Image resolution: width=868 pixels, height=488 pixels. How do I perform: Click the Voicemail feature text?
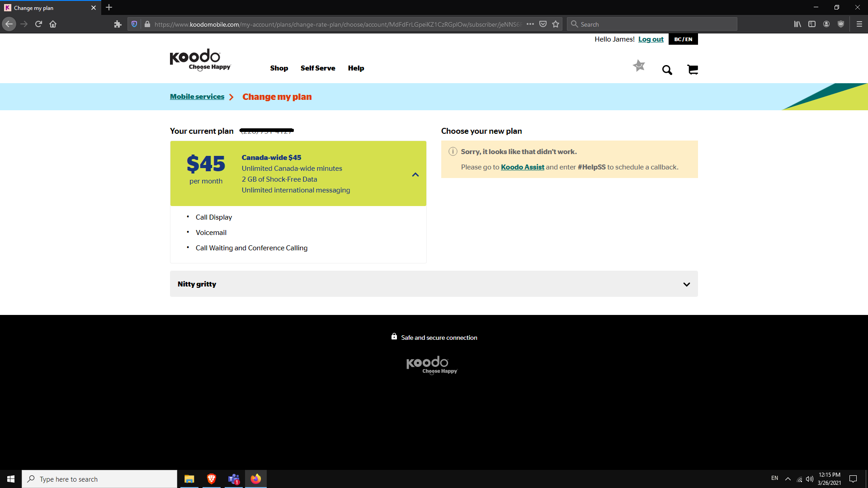pyautogui.click(x=211, y=233)
